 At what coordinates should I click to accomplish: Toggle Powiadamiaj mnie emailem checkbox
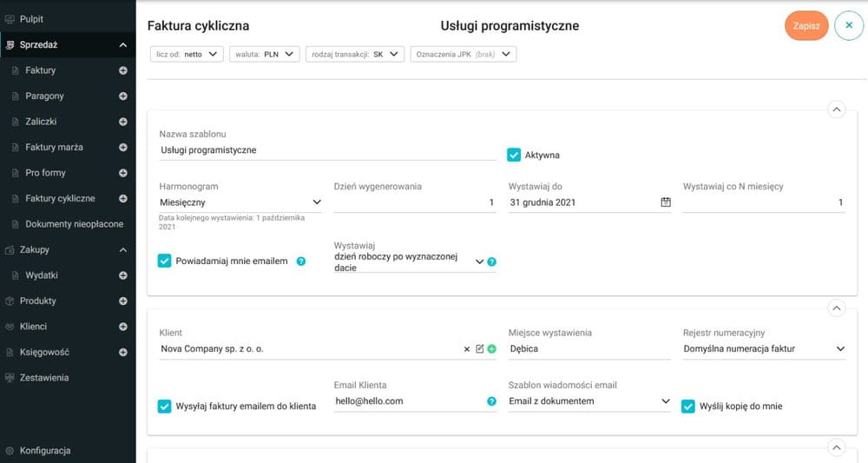point(165,261)
